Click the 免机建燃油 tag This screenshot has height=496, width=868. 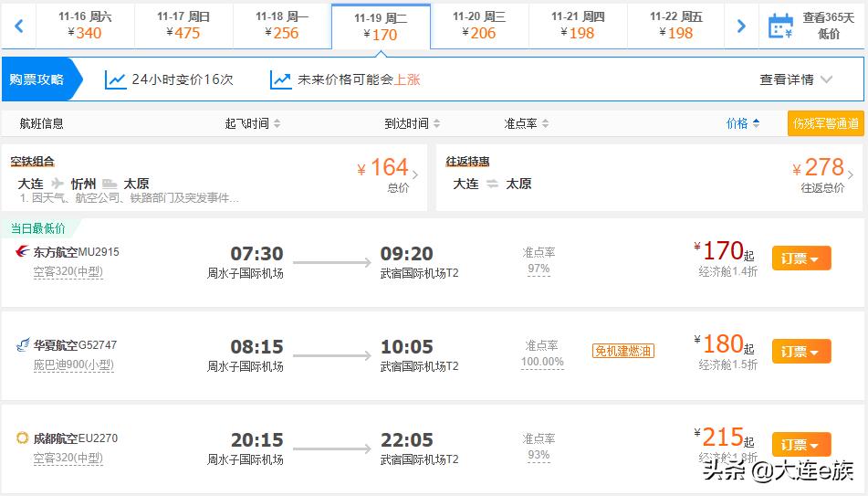coord(623,351)
